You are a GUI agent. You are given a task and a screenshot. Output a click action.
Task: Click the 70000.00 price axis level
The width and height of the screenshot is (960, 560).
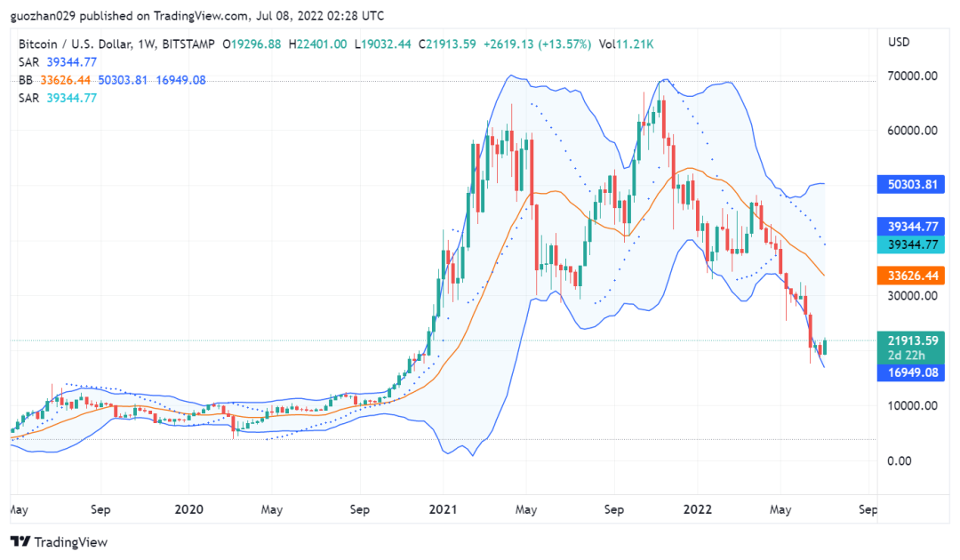(912, 76)
